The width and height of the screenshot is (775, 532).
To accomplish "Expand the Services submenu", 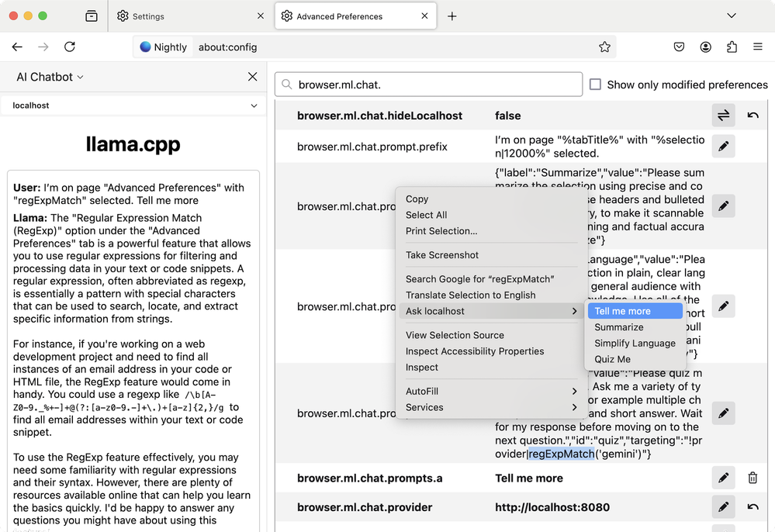I will point(492,407).
